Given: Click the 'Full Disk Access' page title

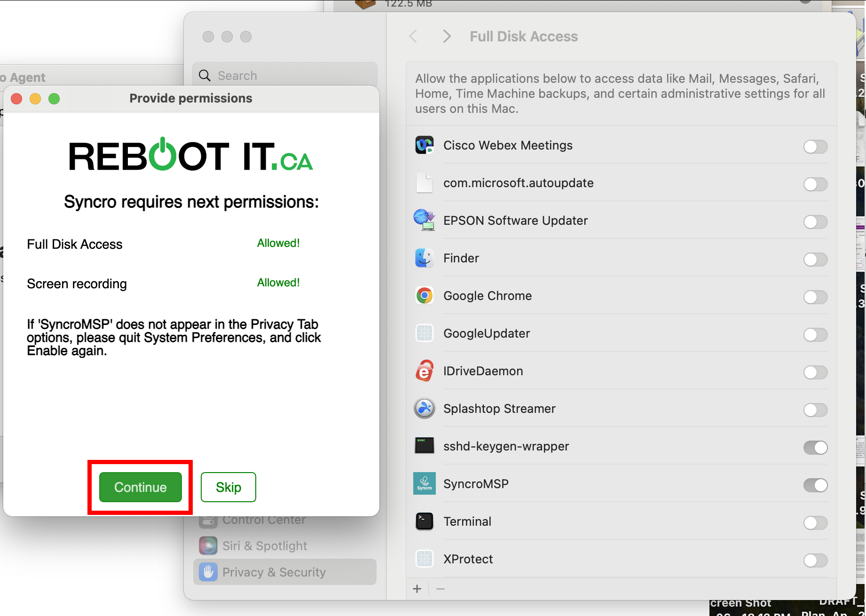Looking at the screenshot, I should (x=524, y=36).
